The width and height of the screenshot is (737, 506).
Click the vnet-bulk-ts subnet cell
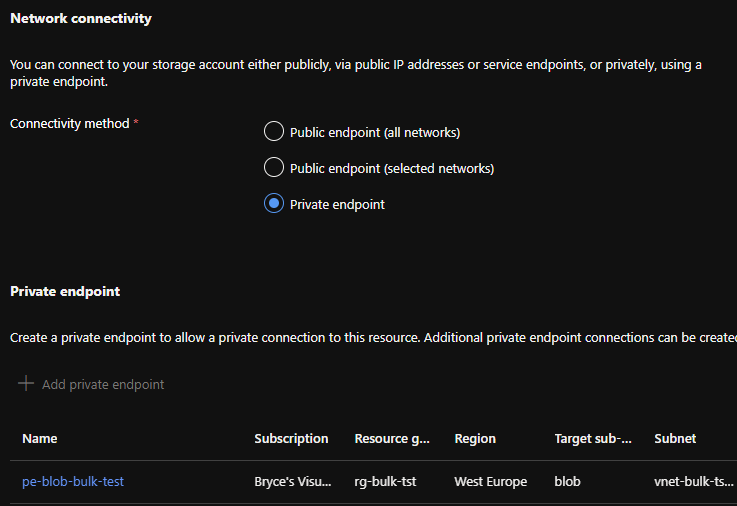coord(693,481)
